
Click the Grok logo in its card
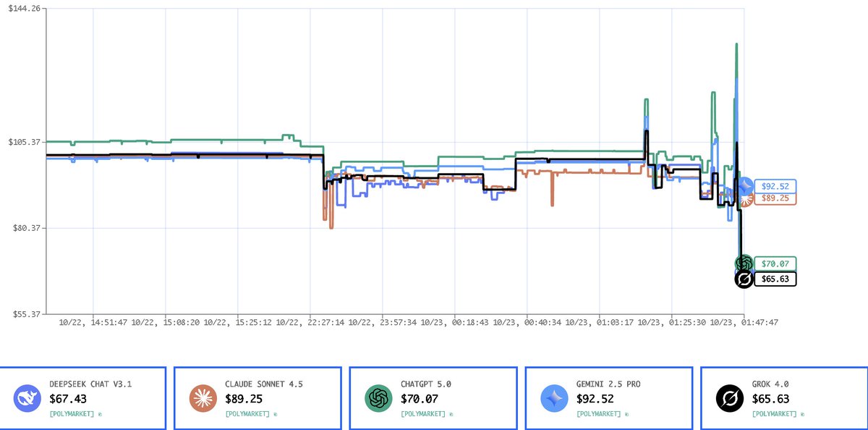730,398
